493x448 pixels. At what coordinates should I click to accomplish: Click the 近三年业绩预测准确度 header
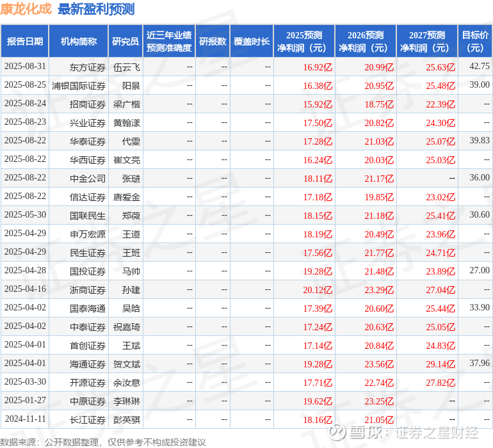[x=169, y=42]
